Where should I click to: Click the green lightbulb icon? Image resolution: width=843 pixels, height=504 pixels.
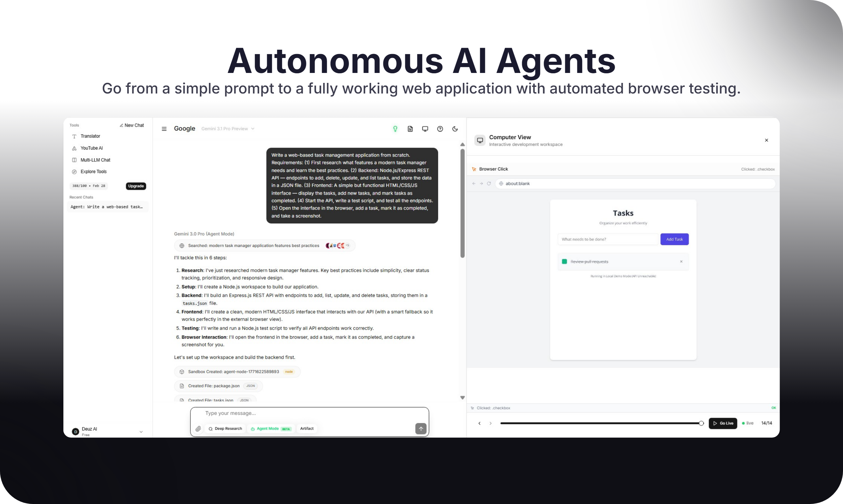pos(395,129)
